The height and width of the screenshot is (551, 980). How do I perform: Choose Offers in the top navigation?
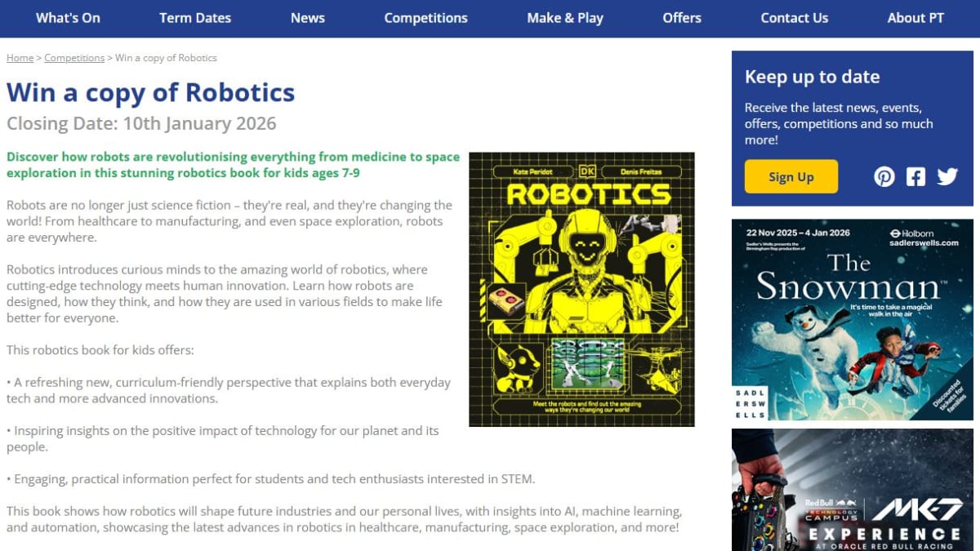pos(682,18)
